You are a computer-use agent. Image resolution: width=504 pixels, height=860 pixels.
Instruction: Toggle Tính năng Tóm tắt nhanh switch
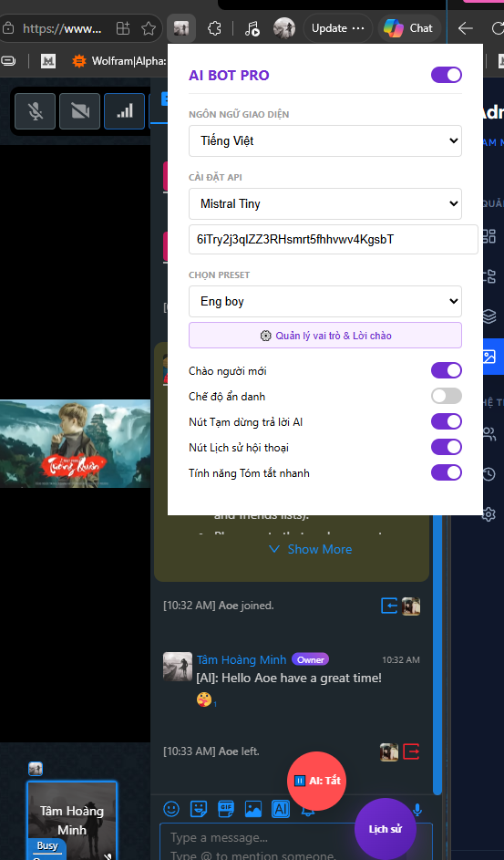pyautogui.click(x=447, y=472)
